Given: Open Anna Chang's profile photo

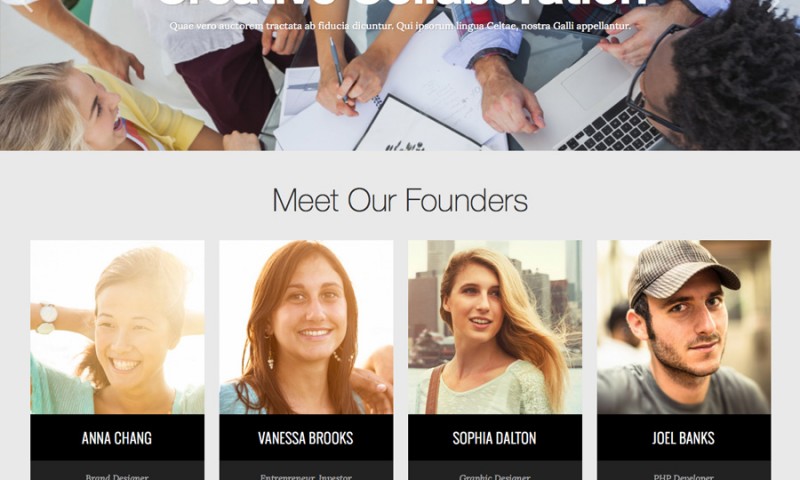Looking at the screenshot, I should coord(117,327).
